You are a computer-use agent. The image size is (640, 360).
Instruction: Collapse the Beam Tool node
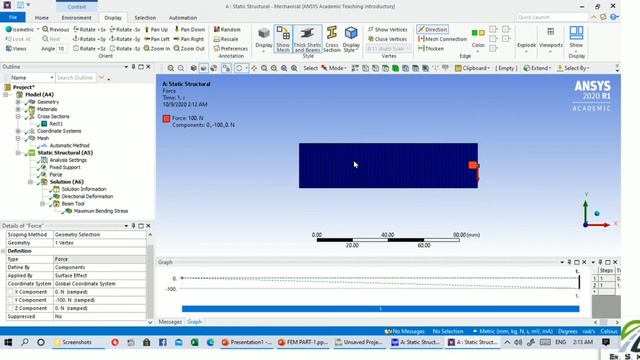point(42,204)
